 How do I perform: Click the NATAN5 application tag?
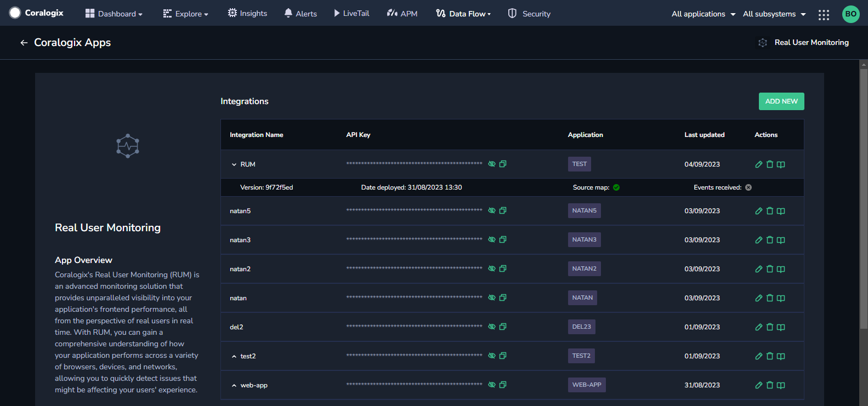[585, 210]
